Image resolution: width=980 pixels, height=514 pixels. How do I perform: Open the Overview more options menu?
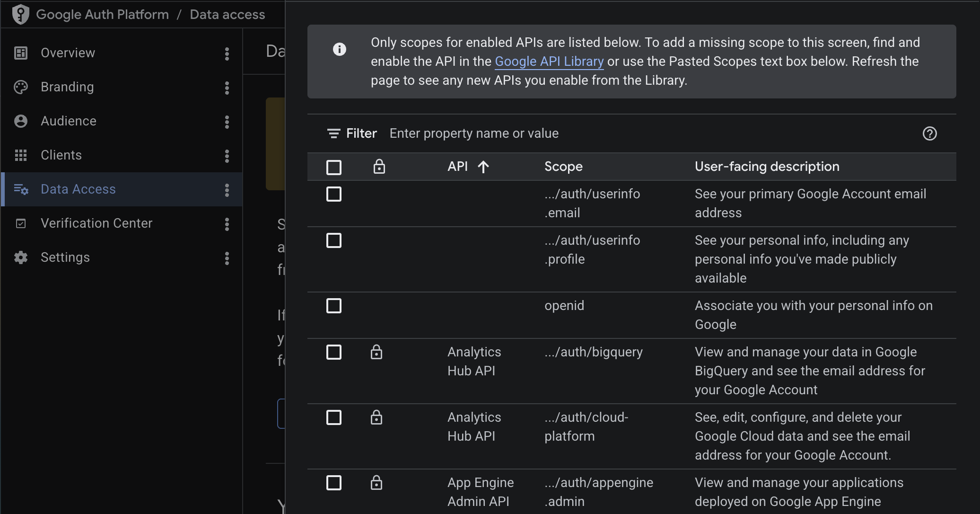[x=227, y=53]
